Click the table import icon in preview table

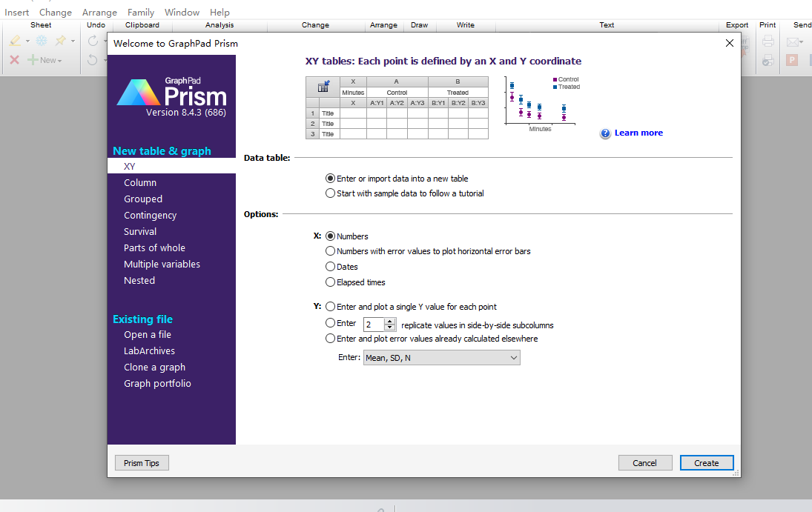(323, 87)
